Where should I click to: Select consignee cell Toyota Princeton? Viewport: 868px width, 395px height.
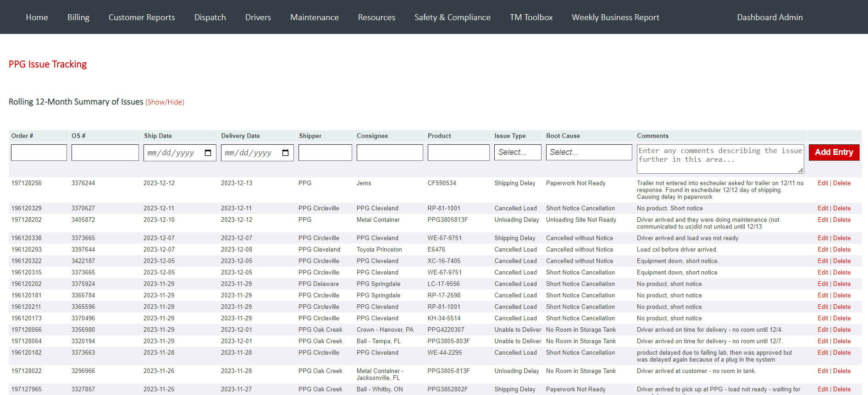[x=379, y=249]
